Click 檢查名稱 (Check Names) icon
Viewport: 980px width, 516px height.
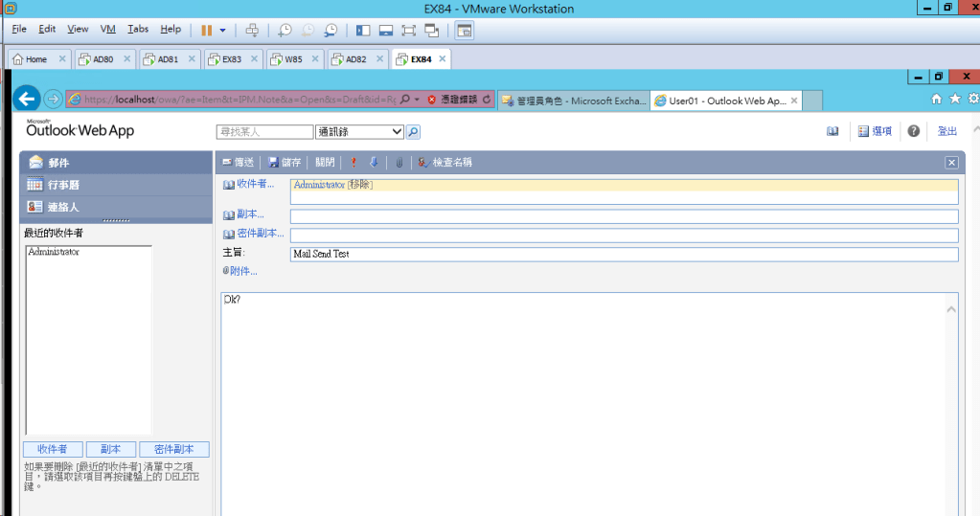(423, 163)
